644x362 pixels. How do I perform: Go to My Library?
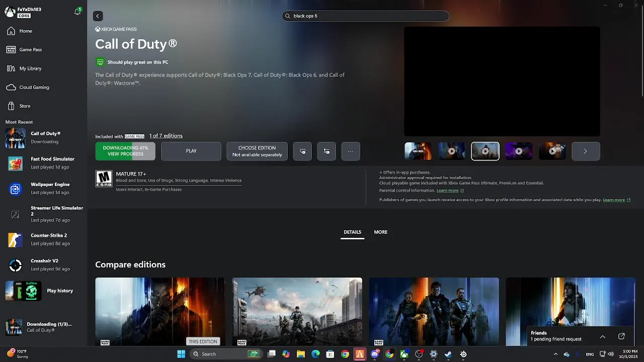pos(43,68)
